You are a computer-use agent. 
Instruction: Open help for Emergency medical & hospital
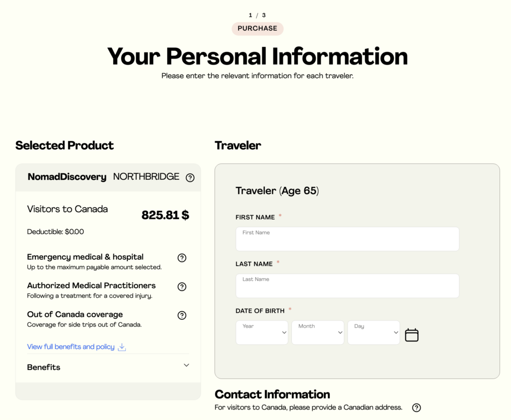(182, 258)
